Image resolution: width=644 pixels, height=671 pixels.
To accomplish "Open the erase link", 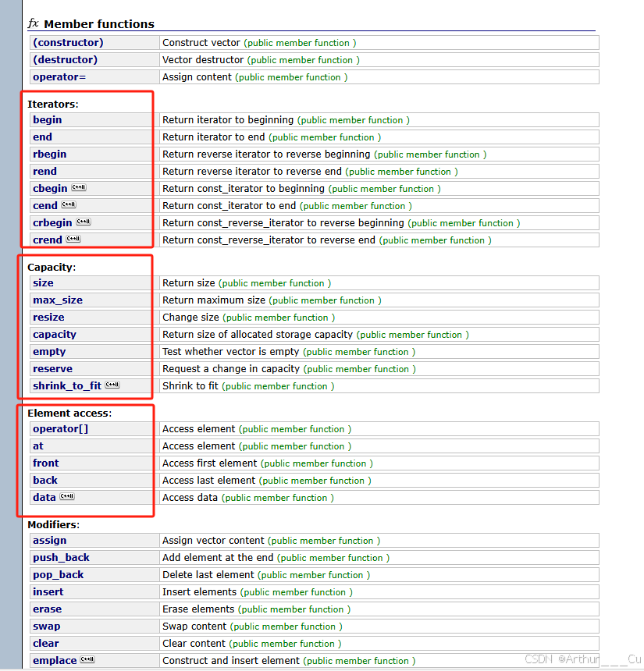I will (47, 609).
